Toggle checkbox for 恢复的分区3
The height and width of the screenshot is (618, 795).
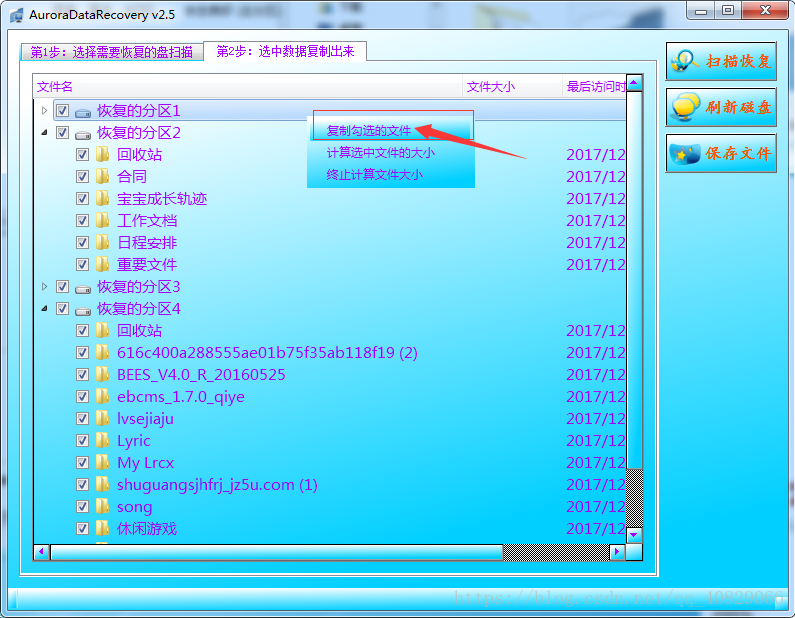tap(62, 286)
